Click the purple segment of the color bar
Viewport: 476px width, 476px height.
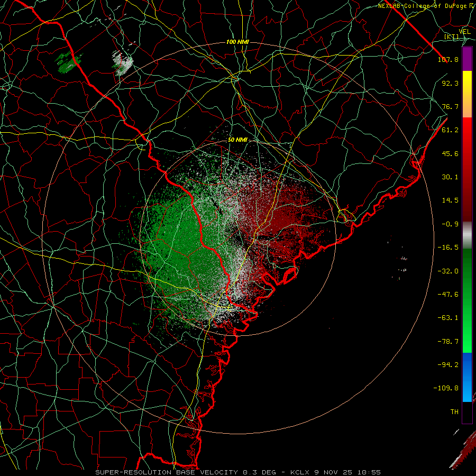tap(467, 59)
